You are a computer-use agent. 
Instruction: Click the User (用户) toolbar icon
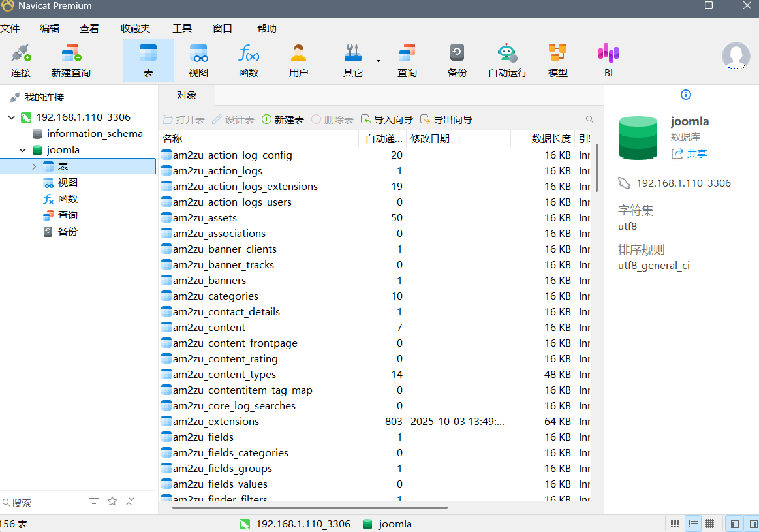click(298, 61)
